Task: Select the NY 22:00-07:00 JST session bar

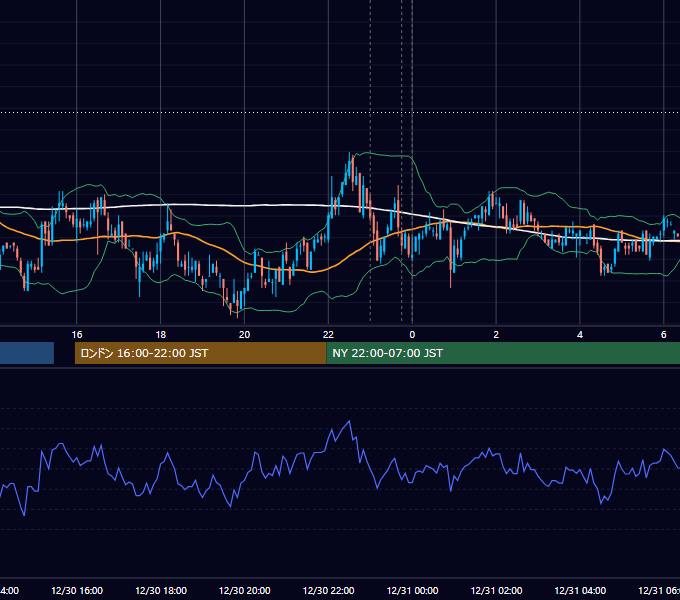Action: pos(503,353)
